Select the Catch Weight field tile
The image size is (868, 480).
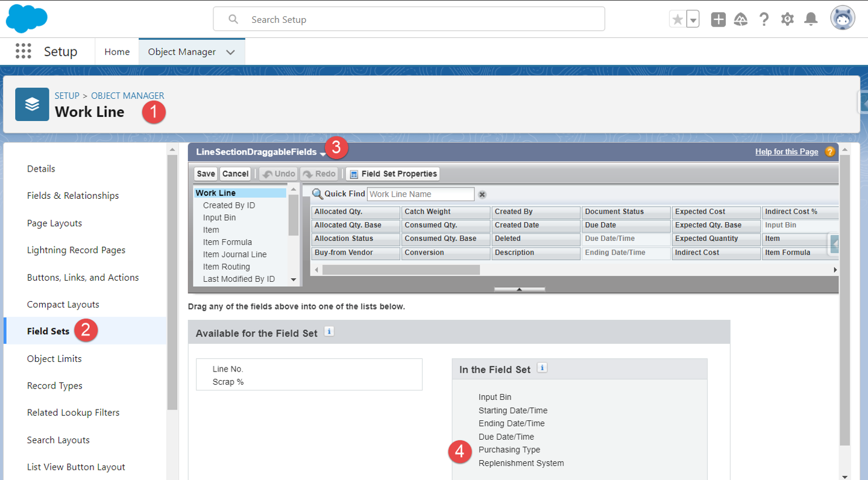[445, 212]
